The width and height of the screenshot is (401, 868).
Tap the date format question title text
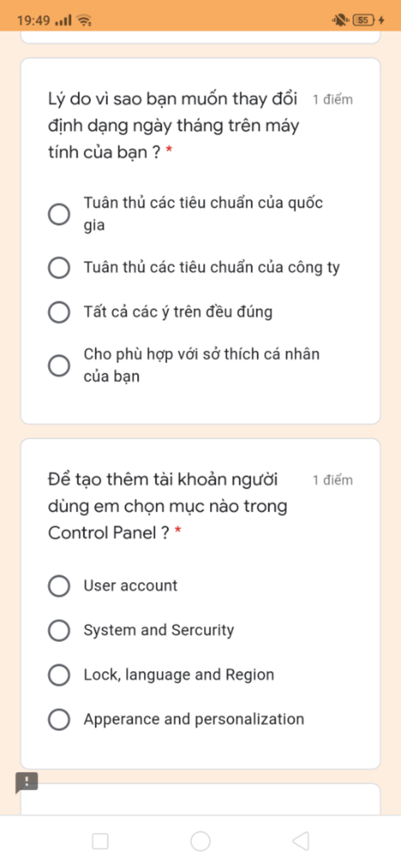(x=173, y=125)
